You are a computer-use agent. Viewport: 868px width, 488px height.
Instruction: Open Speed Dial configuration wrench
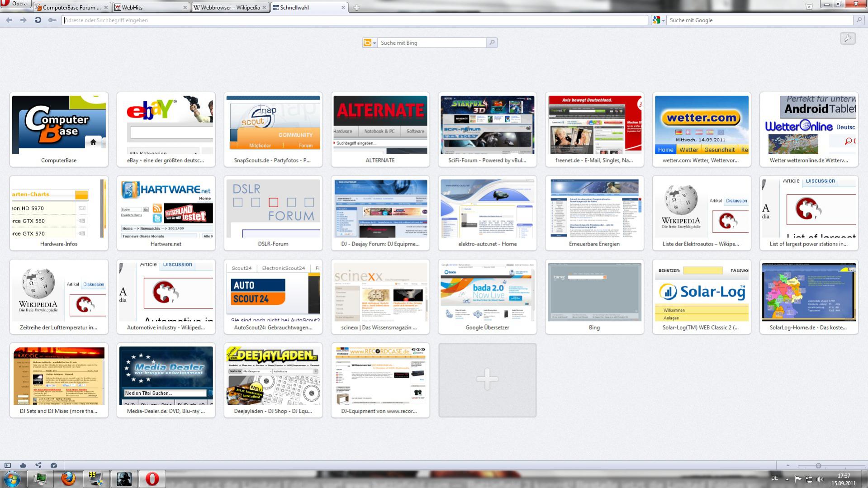[848, 38]
